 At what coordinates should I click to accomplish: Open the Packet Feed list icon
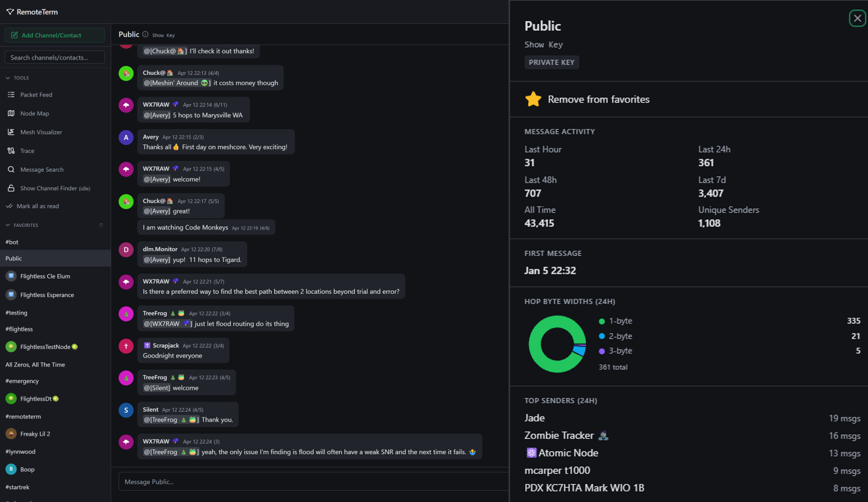coord(11,95)
